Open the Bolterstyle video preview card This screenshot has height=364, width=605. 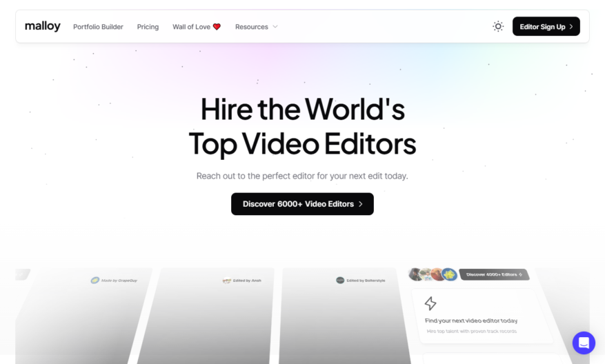coord(344,316)
